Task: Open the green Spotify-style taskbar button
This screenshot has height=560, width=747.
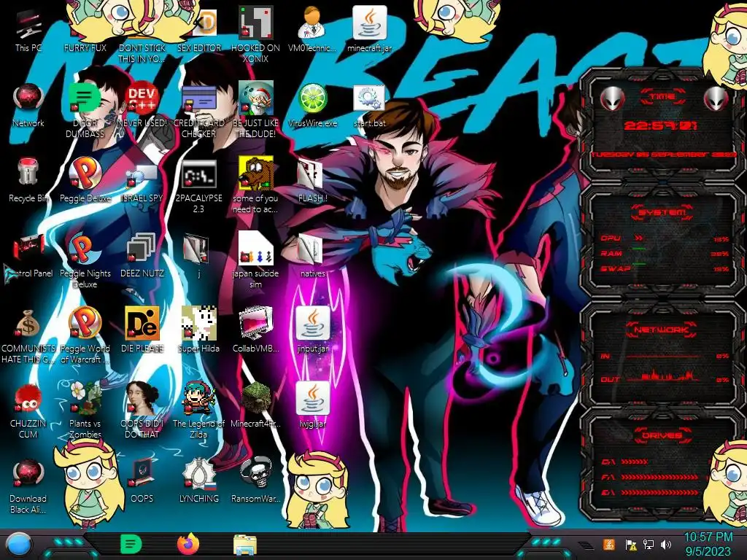Action: coord(131,544)
